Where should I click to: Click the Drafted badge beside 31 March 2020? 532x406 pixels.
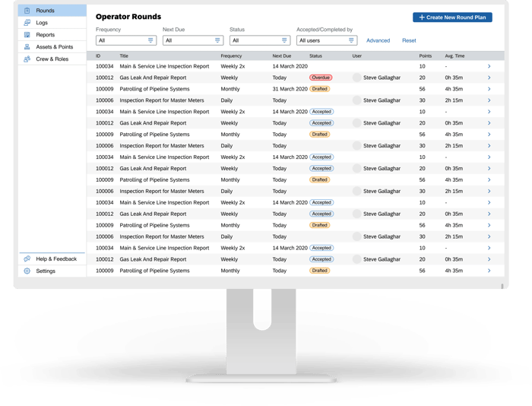320,89
